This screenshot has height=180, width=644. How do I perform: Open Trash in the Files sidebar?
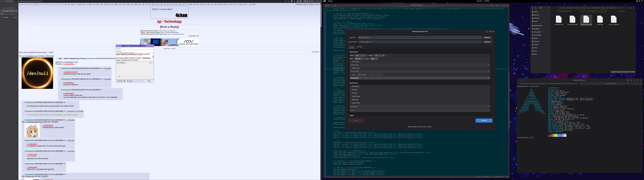[536, 21]
